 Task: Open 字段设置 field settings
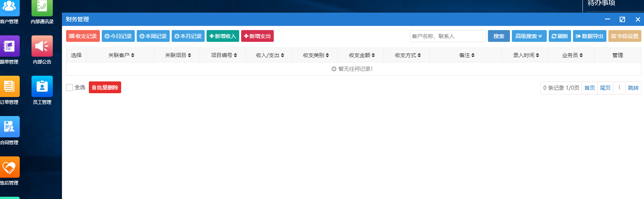point(625,36)
